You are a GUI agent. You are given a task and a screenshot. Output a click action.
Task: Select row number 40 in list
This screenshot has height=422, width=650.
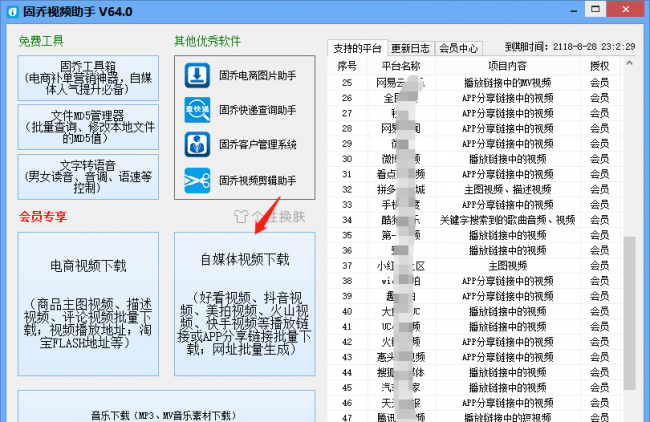pos(347,311)
